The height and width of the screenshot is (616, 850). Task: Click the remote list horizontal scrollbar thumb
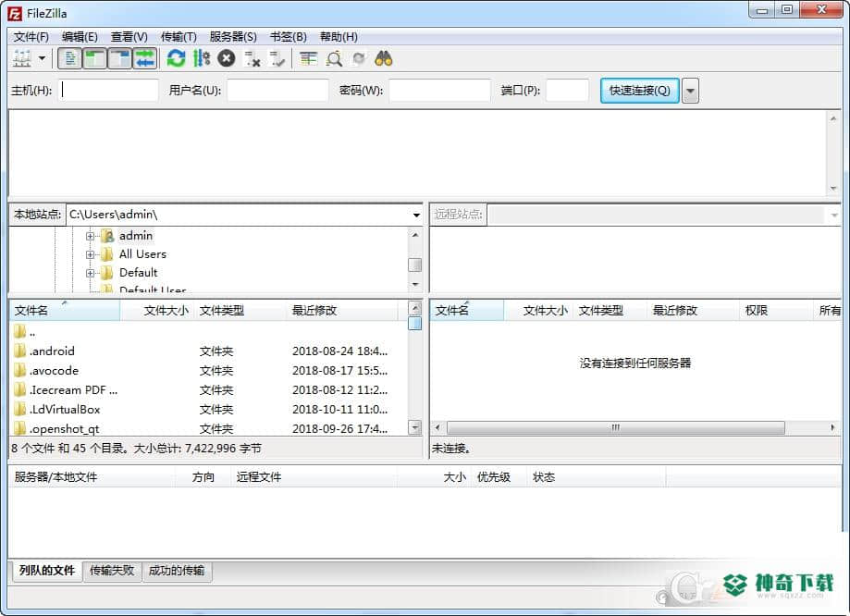click(615, 428)
